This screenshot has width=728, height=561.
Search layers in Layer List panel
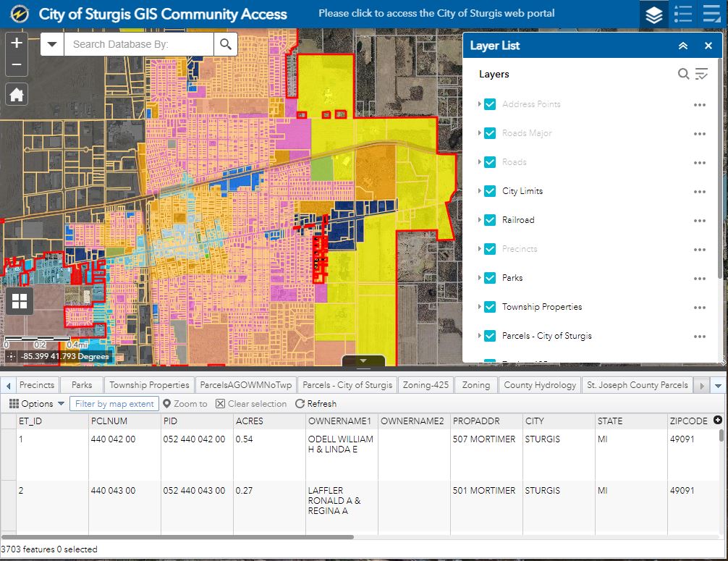683,74
